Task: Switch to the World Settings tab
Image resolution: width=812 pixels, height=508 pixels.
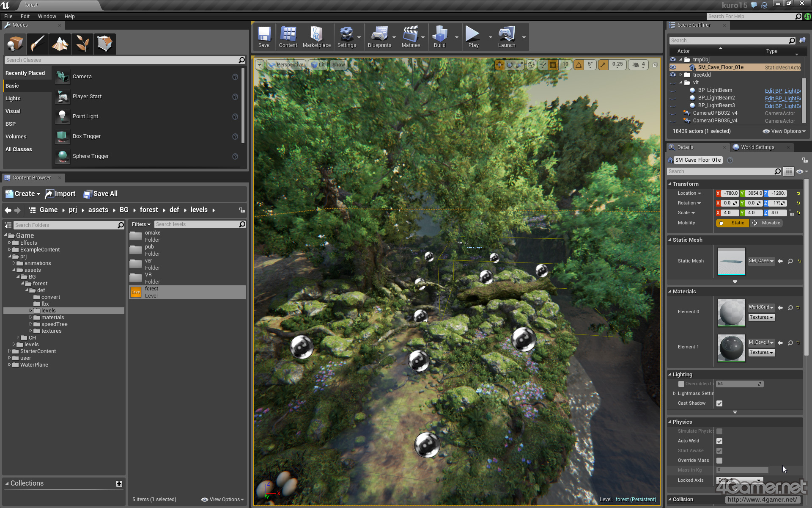Action: [x=757, y=147]
